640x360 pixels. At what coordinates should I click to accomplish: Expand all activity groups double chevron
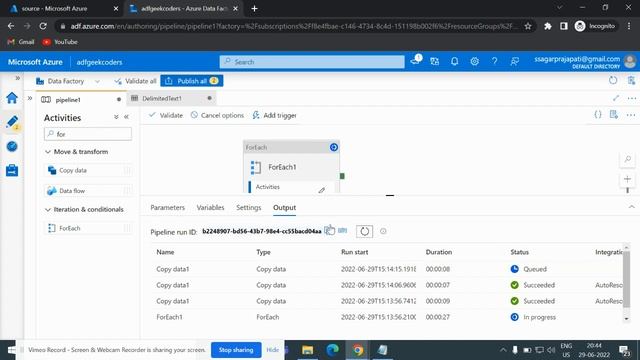click(x=116, y=117)
